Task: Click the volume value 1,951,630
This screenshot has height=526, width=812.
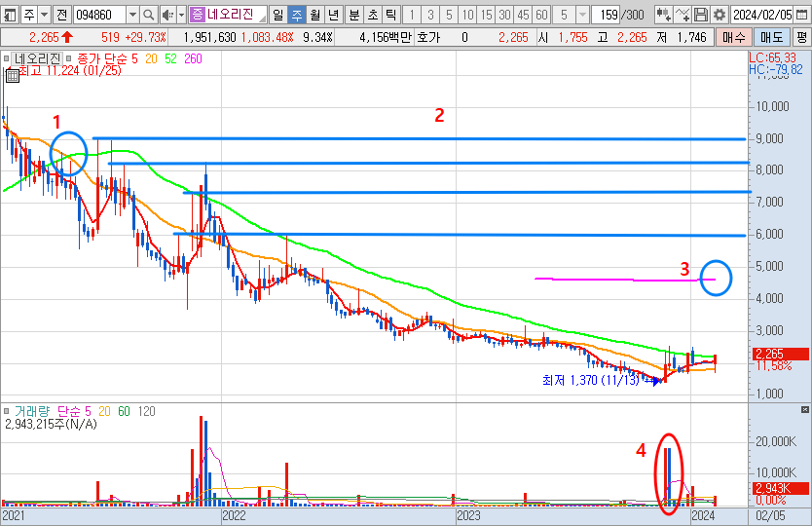Action: [x=209, y=37]
